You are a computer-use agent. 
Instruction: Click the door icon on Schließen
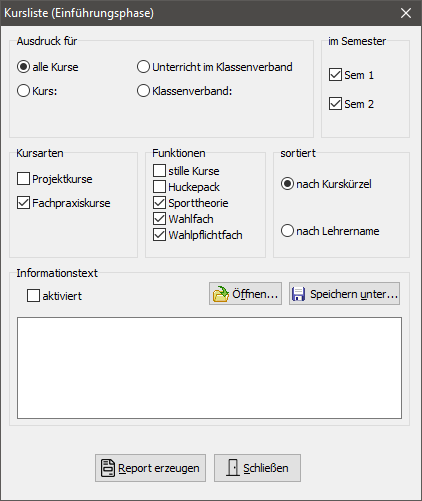233,468
